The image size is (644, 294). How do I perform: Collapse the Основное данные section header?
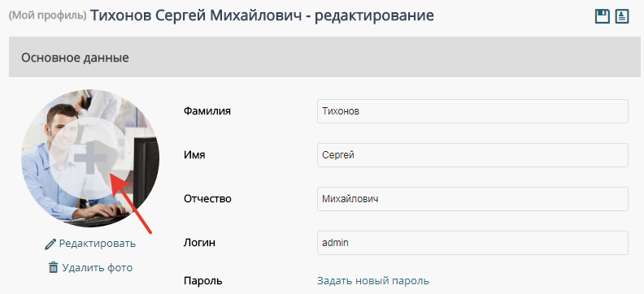[324, 57]
